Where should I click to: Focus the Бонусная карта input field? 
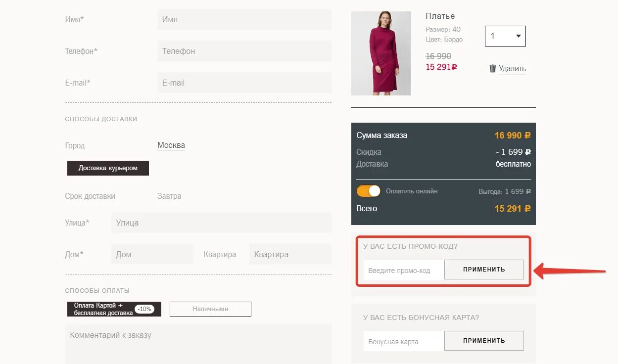(x=403, y=342)
